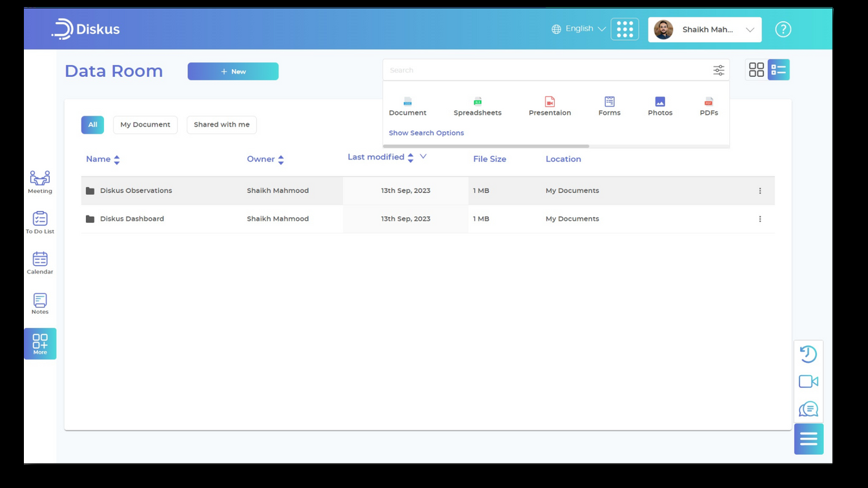Click My Documents location of Diskus Observations

pyautogui.click(x=572, y=191)
